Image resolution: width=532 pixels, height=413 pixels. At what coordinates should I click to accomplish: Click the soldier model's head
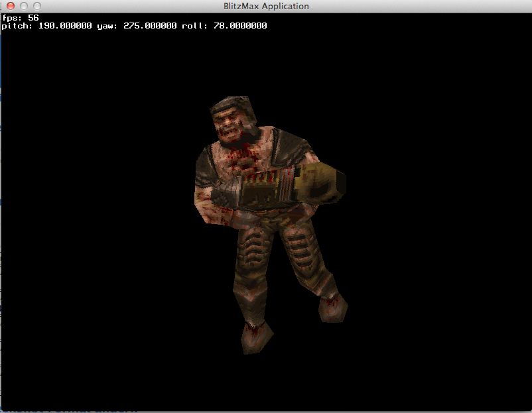[232, 121]
